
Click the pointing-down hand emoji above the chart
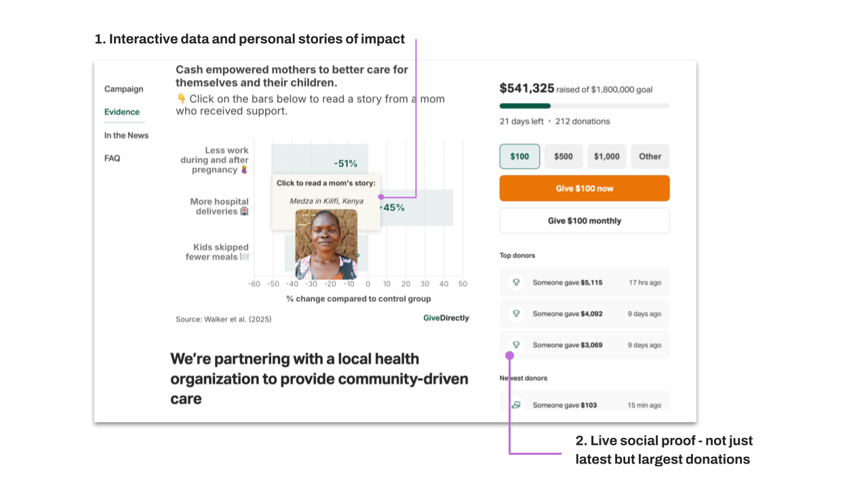point(181,99)
